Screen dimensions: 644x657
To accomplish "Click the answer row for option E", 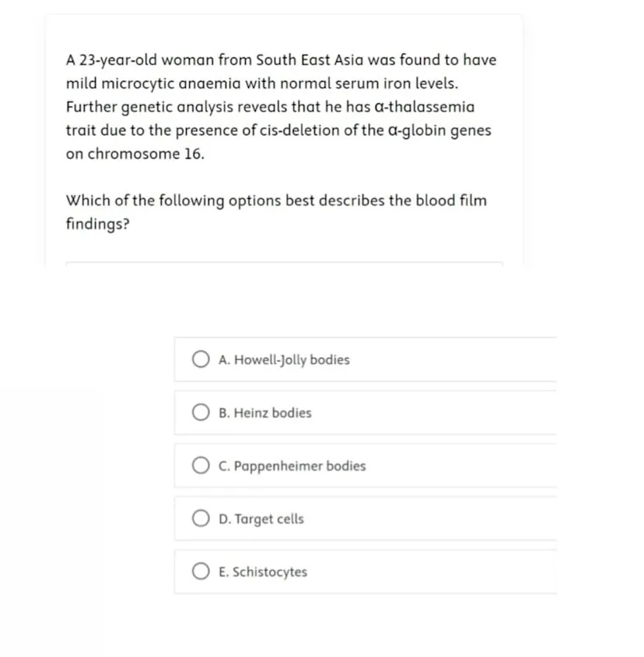I will [x=366, y=571].
